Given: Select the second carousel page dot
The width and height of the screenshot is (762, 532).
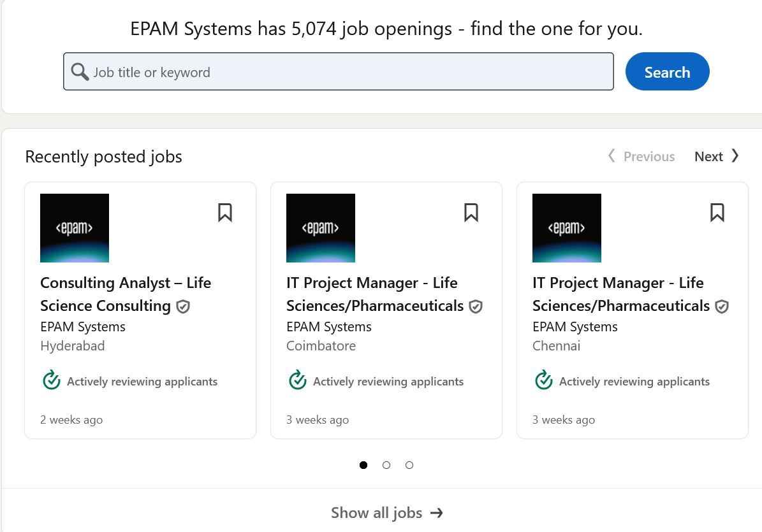Looking at the screenshot, I should tap(386, 465).
